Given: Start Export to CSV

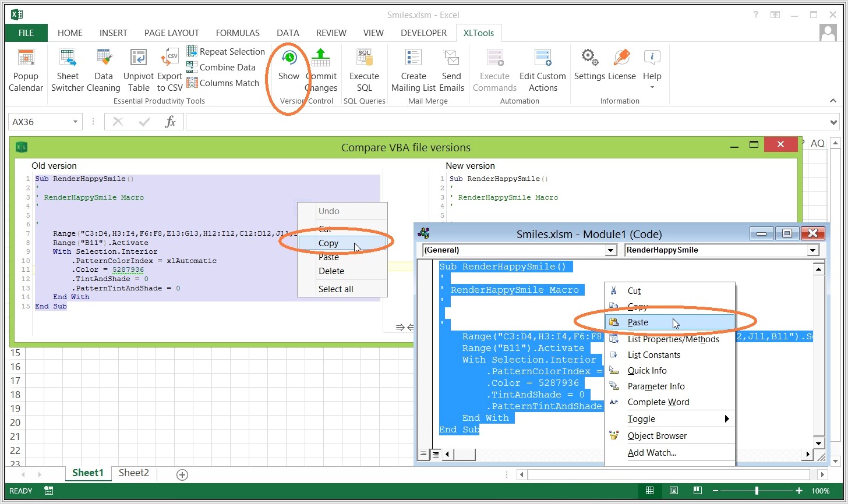Looking at the screenshot, I should click(x=170, y=70).
